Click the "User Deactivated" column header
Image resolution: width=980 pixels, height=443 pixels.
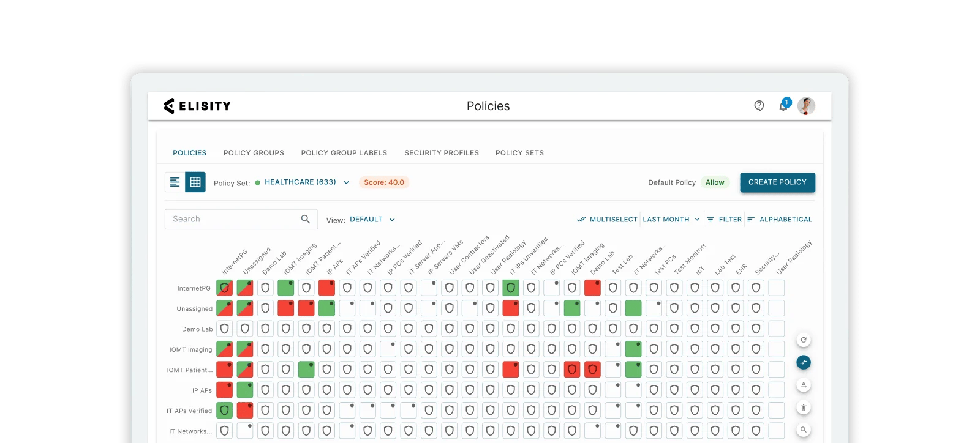pos(490,255)
